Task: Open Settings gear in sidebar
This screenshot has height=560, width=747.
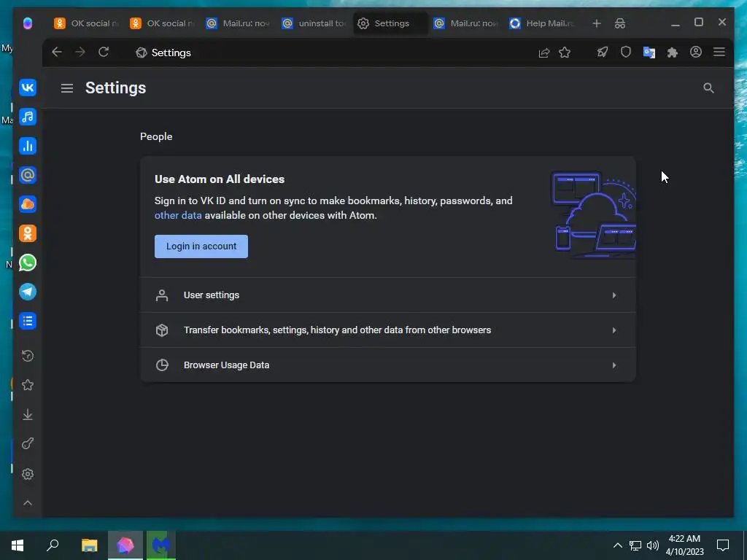Action: pos(28,474)
